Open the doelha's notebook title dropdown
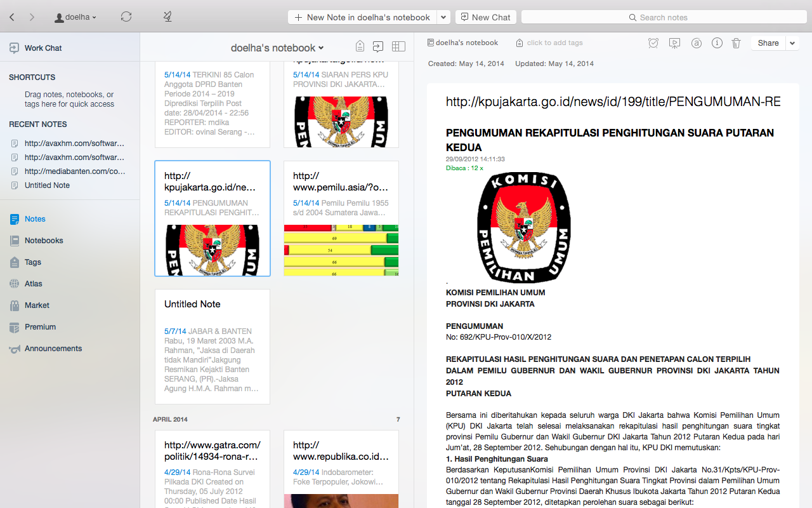Screen dimensions: 812x508 277,48
